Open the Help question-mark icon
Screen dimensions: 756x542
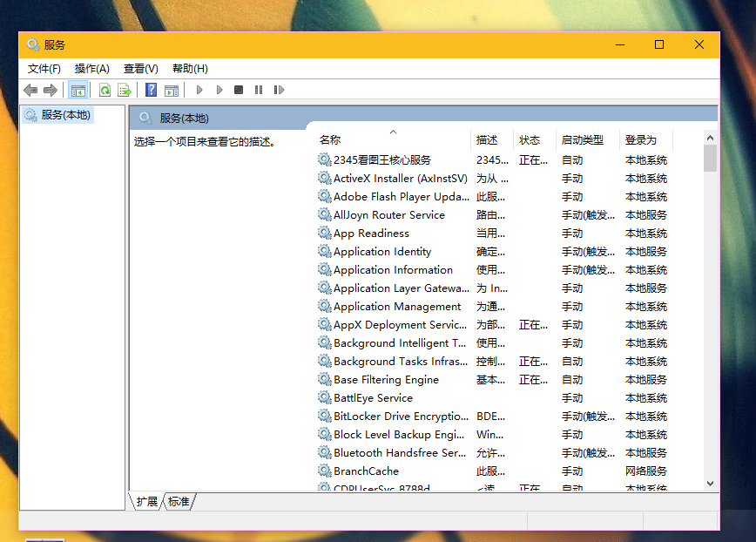151,90
